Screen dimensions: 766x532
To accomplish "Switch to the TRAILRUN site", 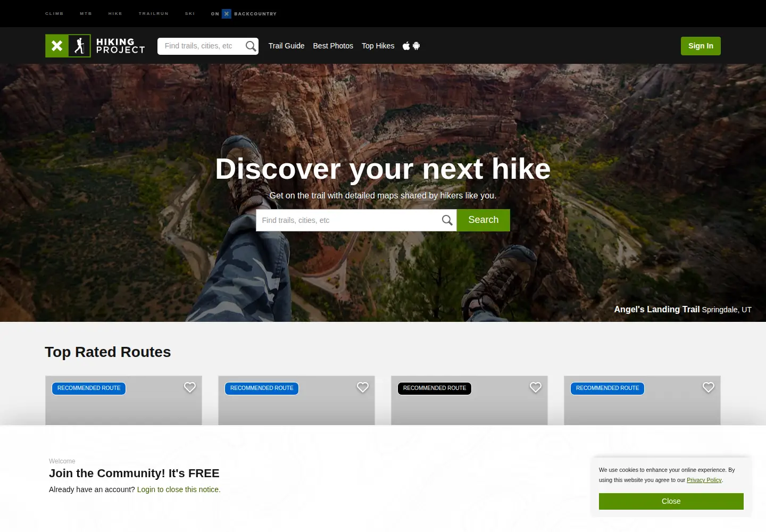I will [154, 14].
